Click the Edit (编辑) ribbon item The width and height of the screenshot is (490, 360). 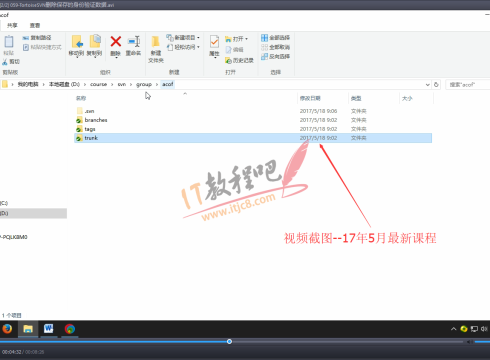[235, 50]
